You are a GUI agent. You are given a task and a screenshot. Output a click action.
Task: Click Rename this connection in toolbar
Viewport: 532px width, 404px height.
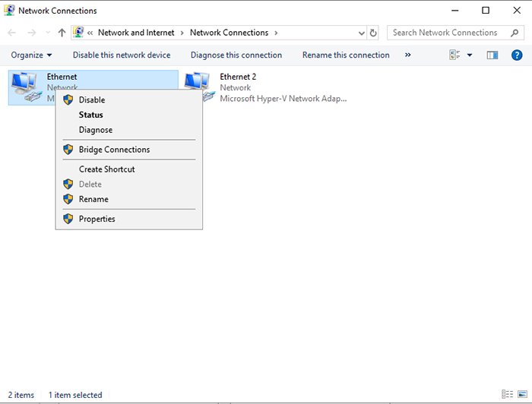346,55
